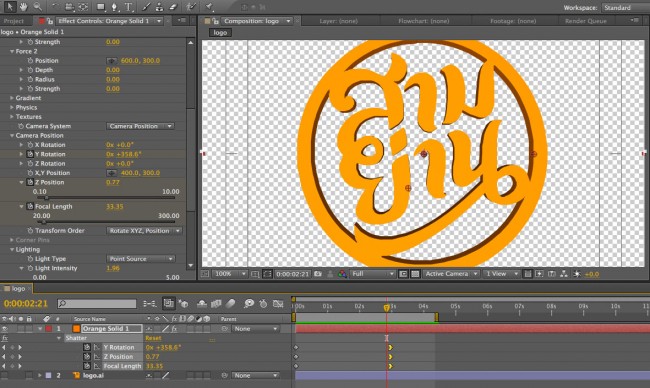Open the Active Camera dropdown
Viewport: 650px width, 388px height.
pyautogui.click(x=451, y=274)
